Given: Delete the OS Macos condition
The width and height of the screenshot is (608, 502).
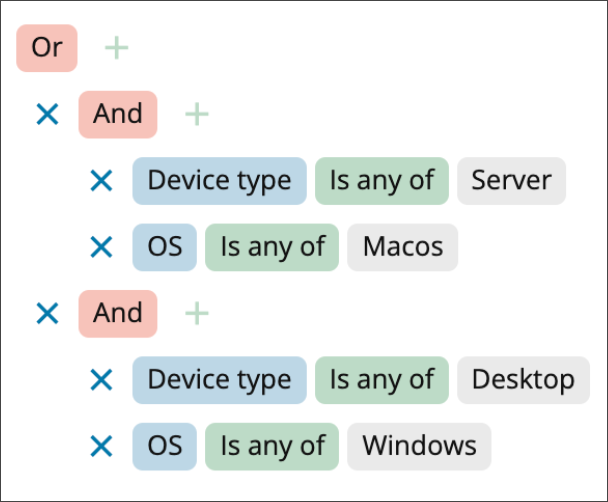Looking at the screenshot, I should (101, 247).
